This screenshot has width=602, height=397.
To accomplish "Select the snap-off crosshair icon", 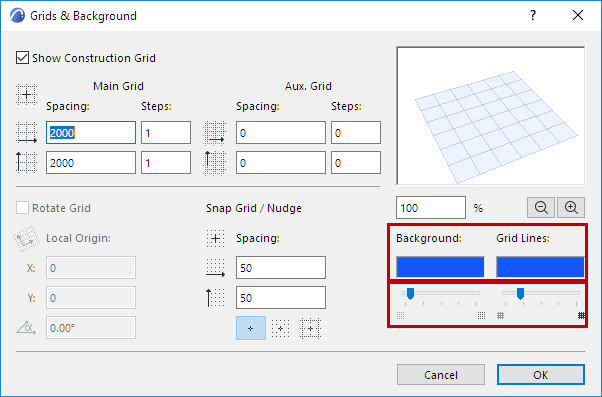I will pos(251,328).
